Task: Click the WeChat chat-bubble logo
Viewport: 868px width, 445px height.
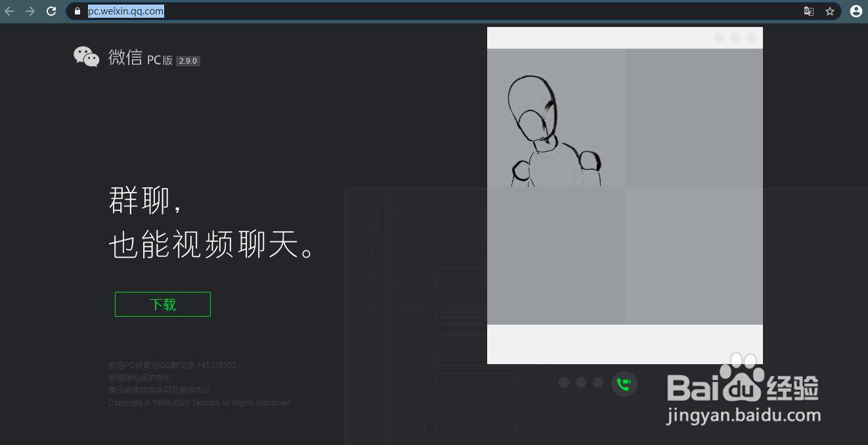Action: [x=86, y=57]
